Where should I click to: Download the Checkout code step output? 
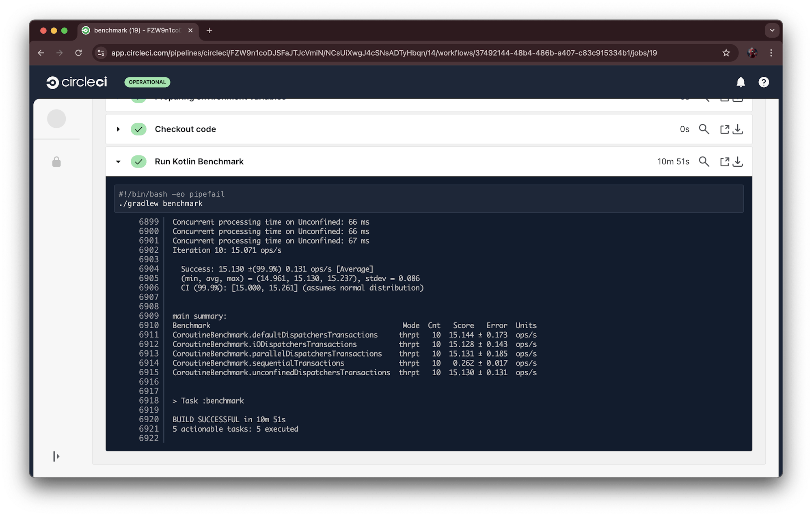[739, 129]
